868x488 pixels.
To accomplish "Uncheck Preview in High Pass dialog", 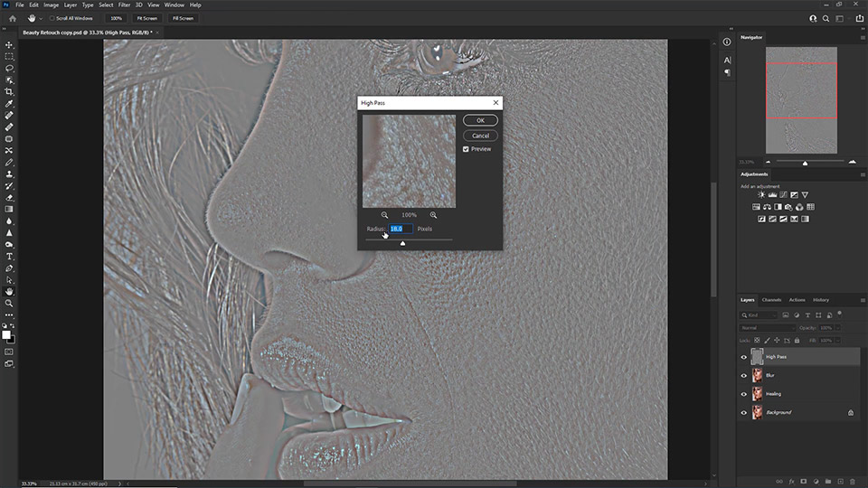I will pyautogui.click(x=467, y=149).
